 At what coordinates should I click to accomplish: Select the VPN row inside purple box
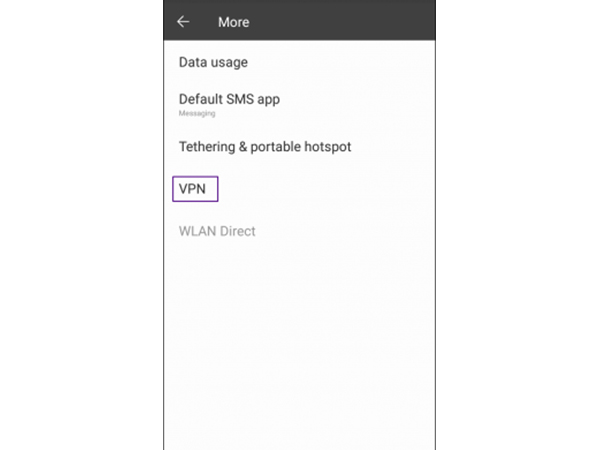click(x=195, y=189)
